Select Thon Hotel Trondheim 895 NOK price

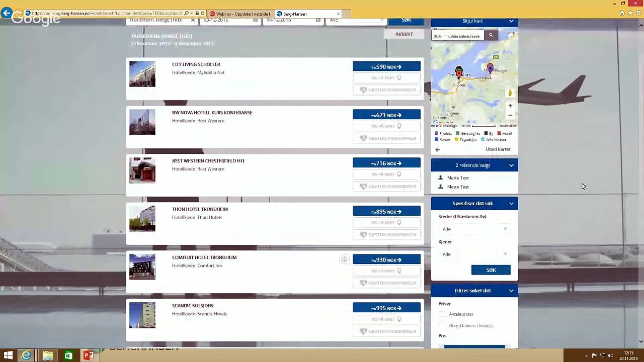[x=386, y=212]
